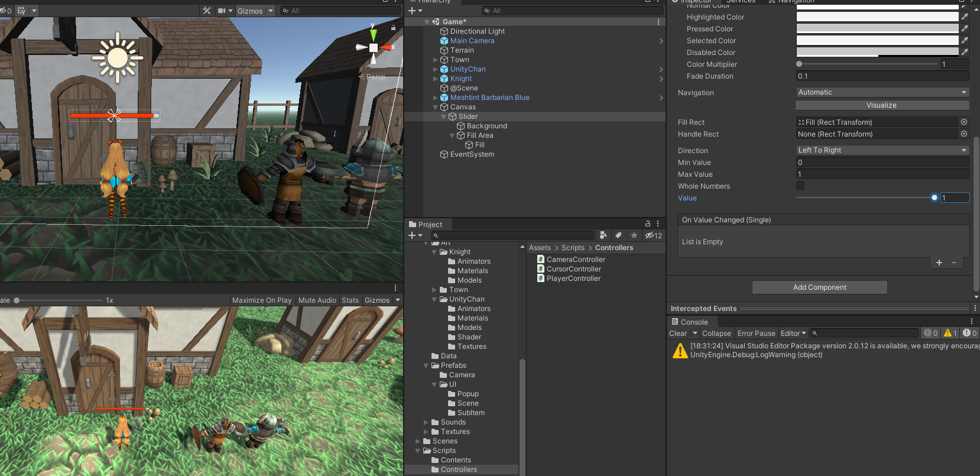Toggle Maximize On Play
This screenshot has height=476, width=980.
pos(262,300)
